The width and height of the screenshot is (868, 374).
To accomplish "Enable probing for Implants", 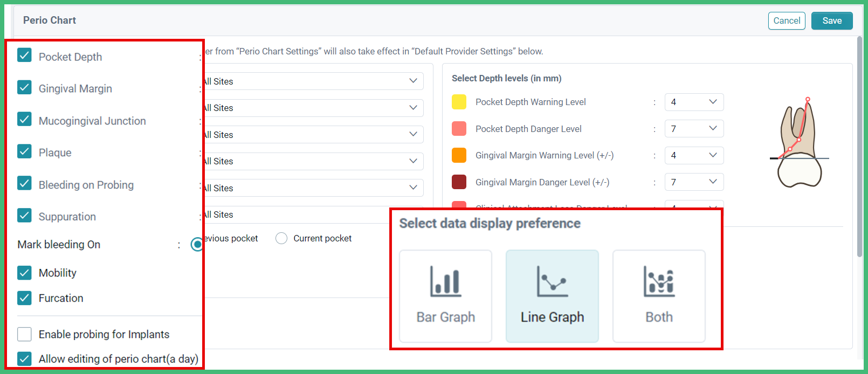I will coord(24,334).
